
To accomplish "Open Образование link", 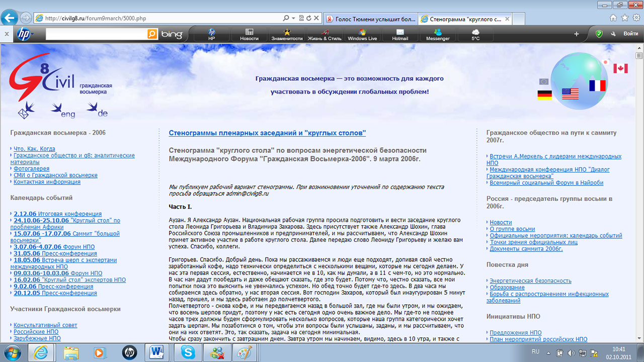I will pos(507,287).
